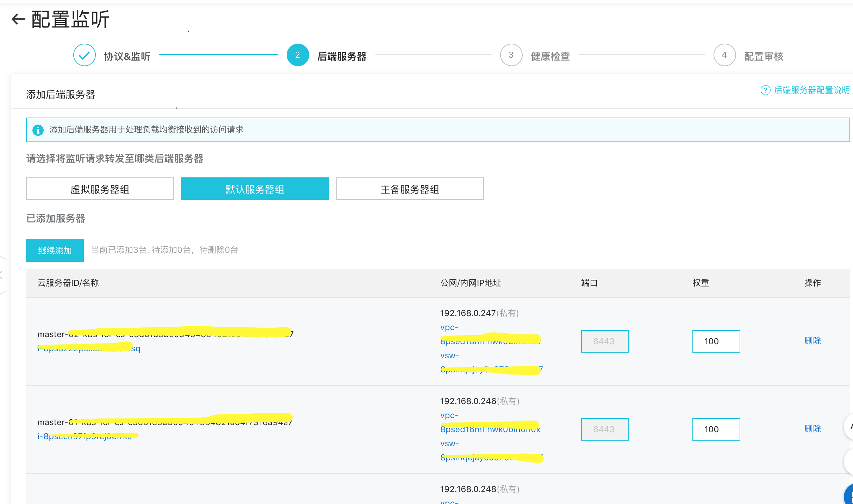The height and width of the screenshot is (504, 853).
Task: Delete the server with IP 192.168.0.246
Action: pos(812,429)
